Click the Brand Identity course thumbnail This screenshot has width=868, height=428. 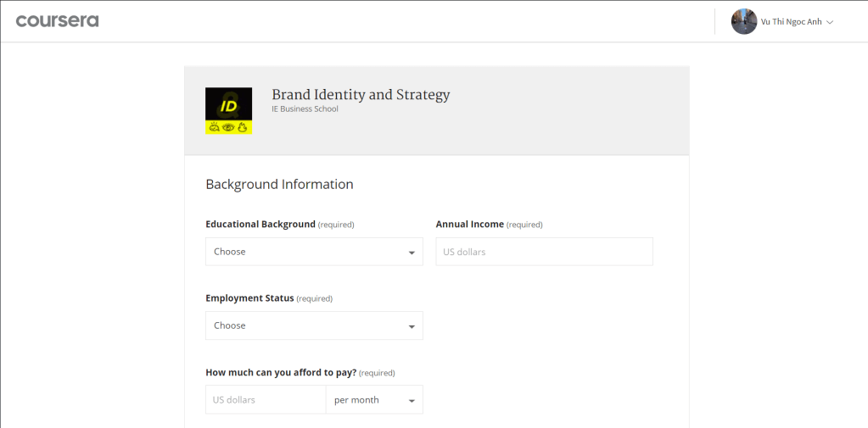pyautogui.click(x=228, y=111)
